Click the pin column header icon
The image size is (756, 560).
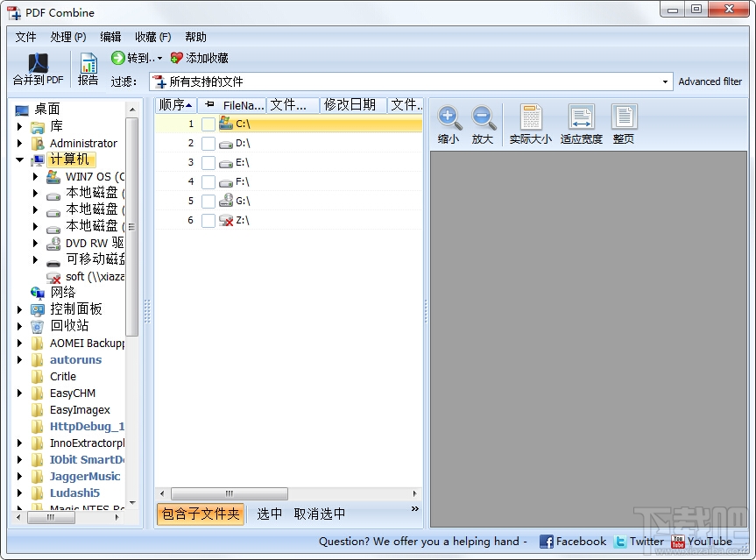tap(209, 104)
